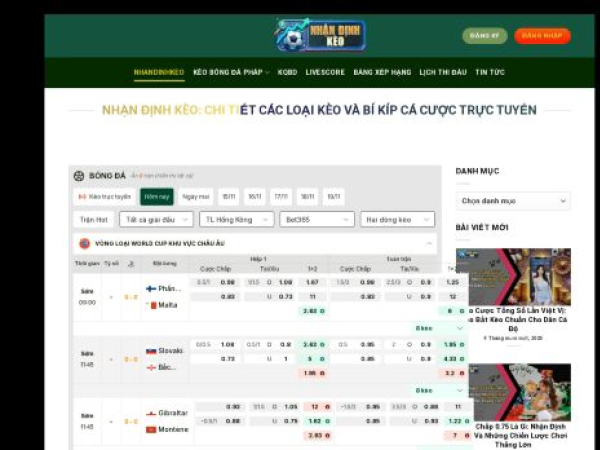Click the Malta flag icon
600x450 pixels.
click(x=152, y=305)
